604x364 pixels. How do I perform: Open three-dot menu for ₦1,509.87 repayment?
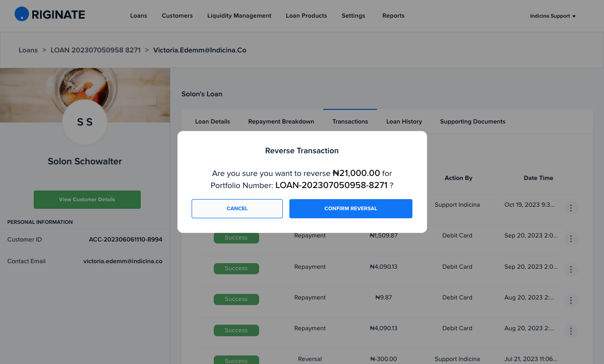(x=571, y=239)
